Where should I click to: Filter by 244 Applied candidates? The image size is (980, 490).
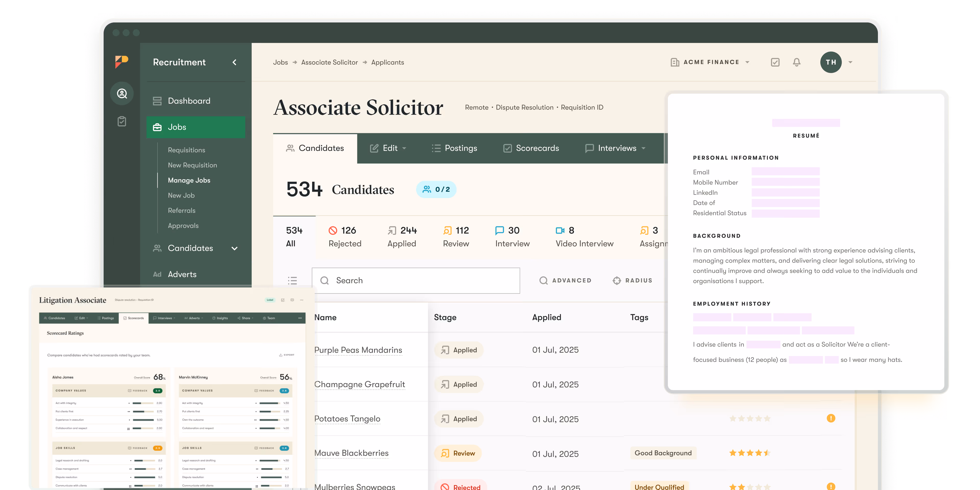pos(402,237)
